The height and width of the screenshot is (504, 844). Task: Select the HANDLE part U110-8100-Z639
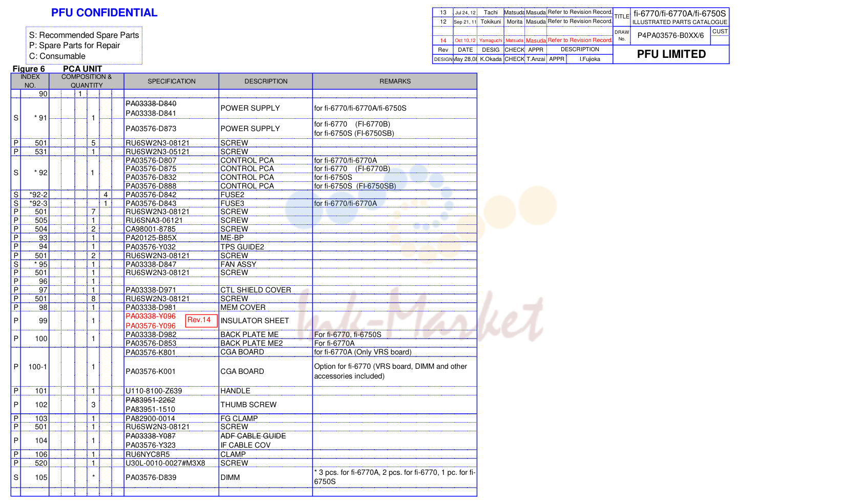point(154,391)
